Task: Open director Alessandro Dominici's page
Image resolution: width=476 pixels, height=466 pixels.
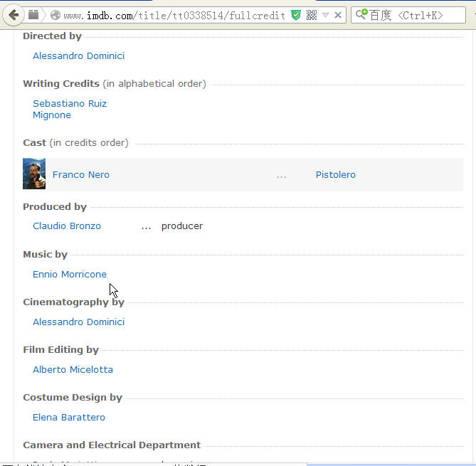Action: click(79, 56)
